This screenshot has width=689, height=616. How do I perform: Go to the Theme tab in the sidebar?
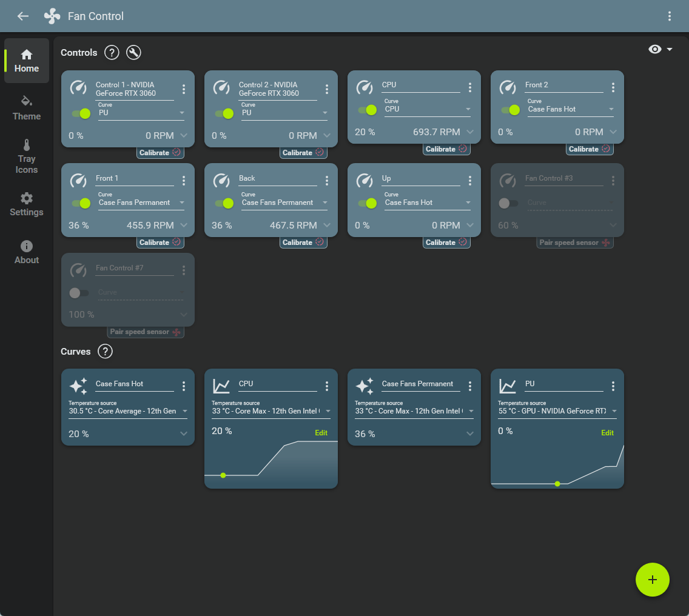pos(27,108)
